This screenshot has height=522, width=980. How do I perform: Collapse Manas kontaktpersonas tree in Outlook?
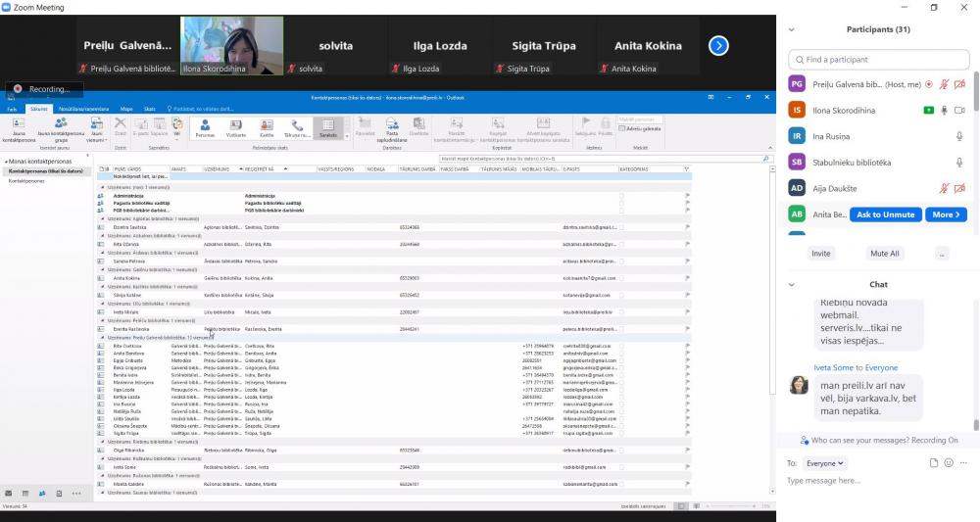click(x=6, y=162)
